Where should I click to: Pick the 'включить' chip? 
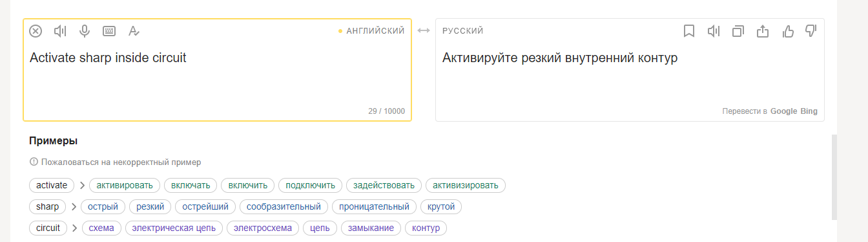click(248, 185)
